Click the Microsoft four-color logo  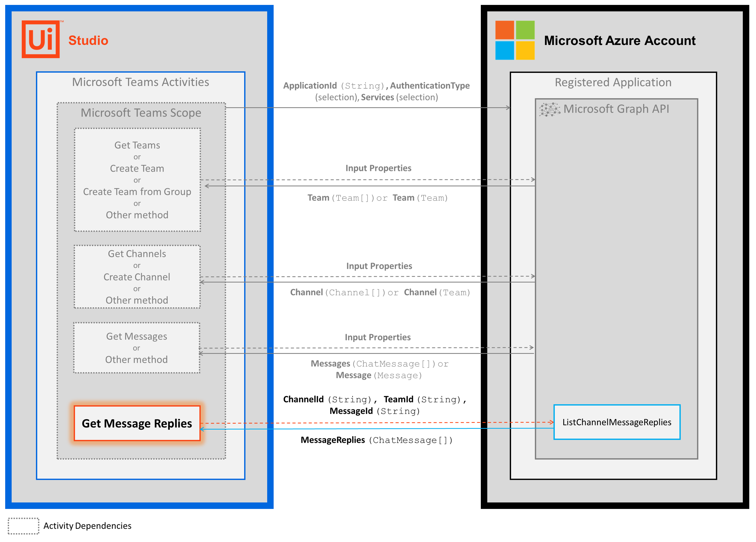pos(515,40)
